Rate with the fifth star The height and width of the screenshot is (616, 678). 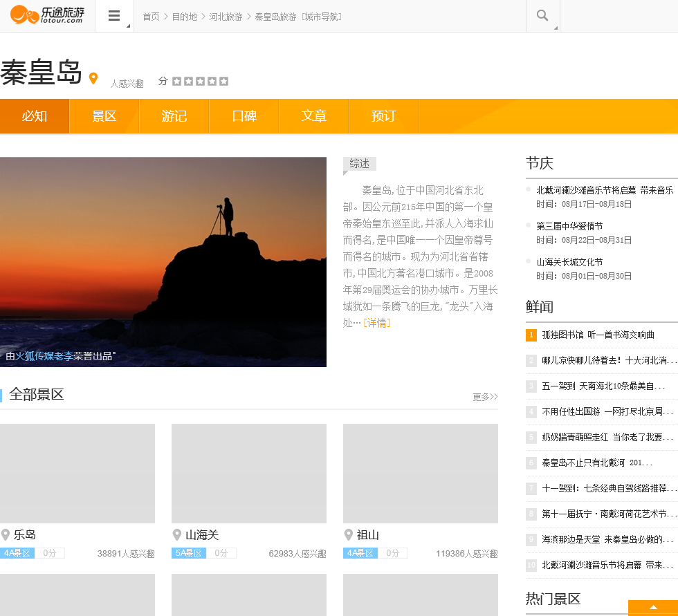[x=223, y=82]
